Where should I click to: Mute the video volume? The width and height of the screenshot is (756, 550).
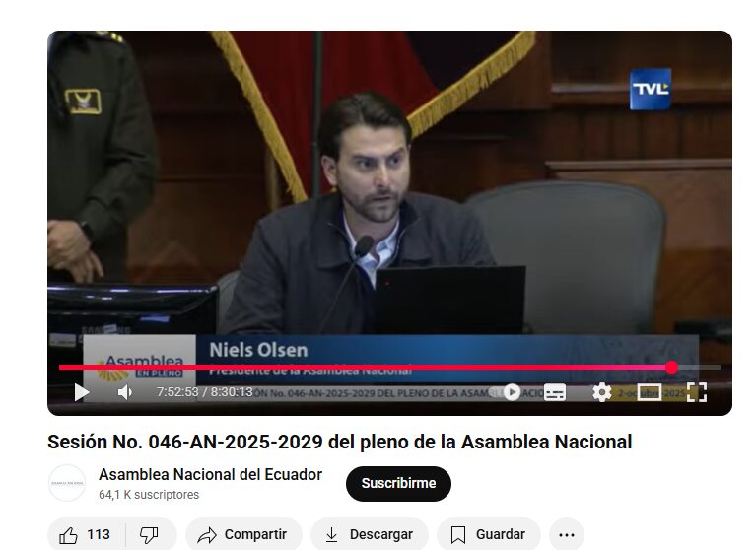(125, 392)
